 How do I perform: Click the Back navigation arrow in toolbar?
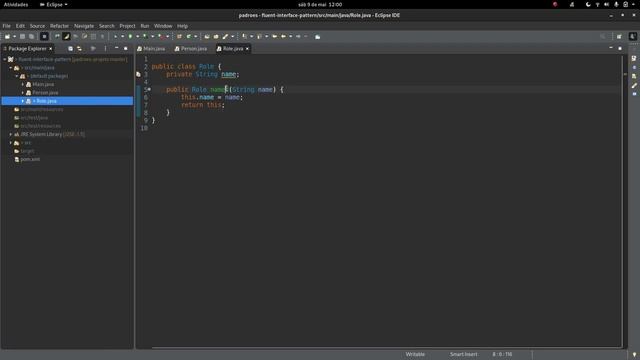283,37
